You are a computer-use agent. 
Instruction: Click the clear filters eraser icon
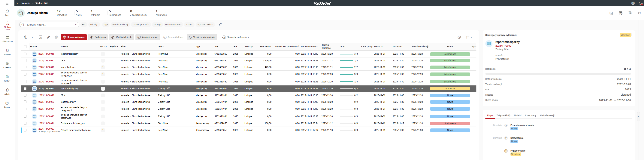click(220, 25)
